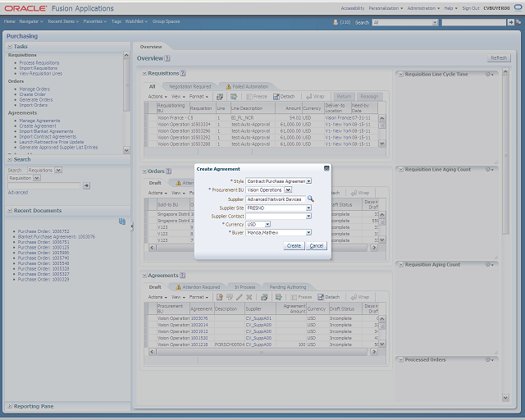Screen dimensions: 525x420
Task: Switch to the Pending Authoring tab
Action: tap(288, 287)
